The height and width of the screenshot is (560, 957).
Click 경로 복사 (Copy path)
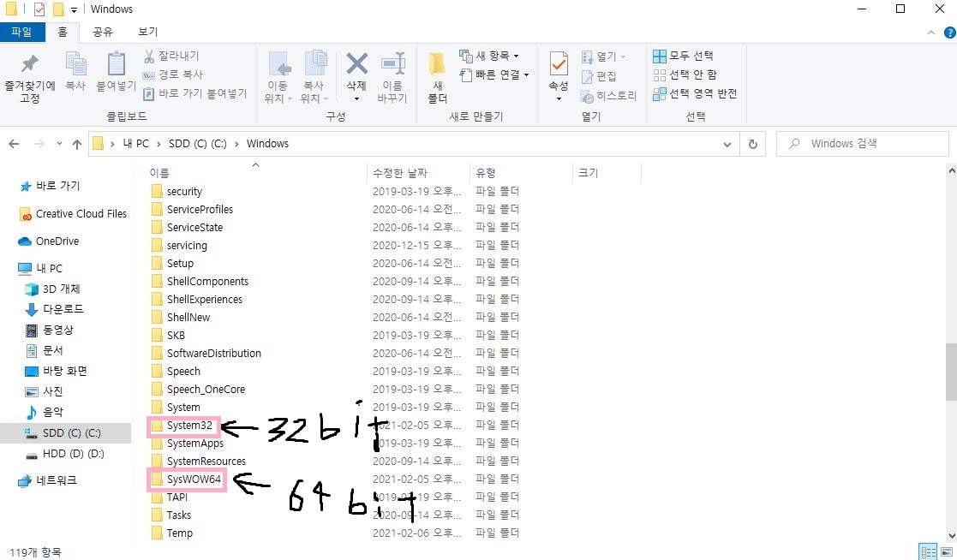(x=173, y=74)
